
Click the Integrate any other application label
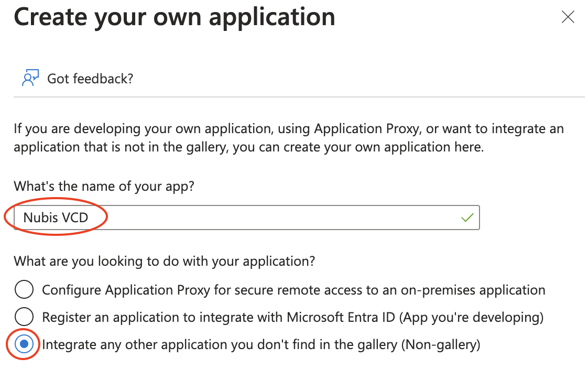[220, 344]
